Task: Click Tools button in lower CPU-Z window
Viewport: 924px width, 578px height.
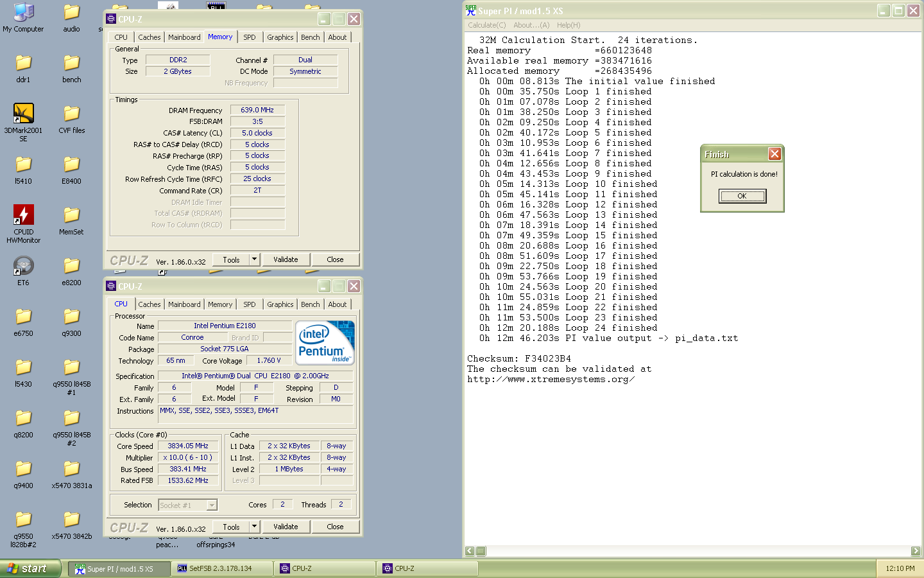Action: [232, 527]
